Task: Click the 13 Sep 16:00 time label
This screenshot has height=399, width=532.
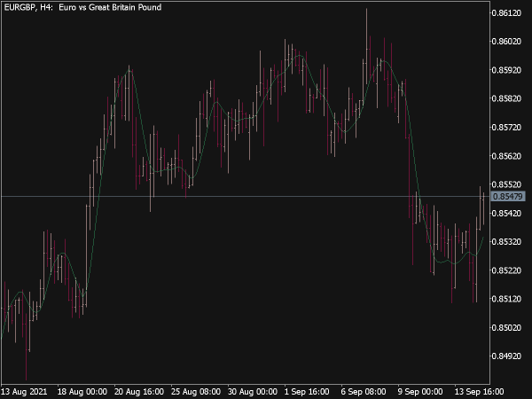Action: (x=479, y=392)
